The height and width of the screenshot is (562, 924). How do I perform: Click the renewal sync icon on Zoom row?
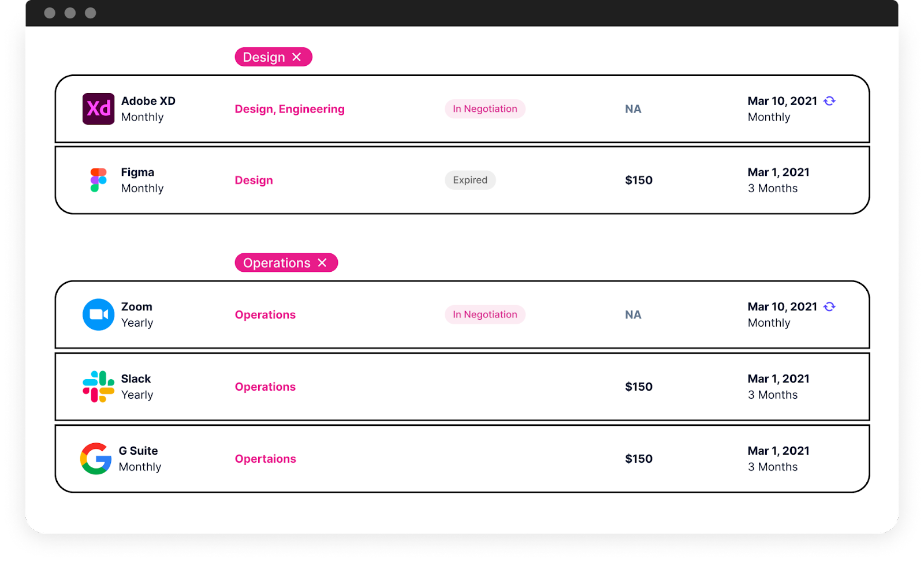click(829, 306)
